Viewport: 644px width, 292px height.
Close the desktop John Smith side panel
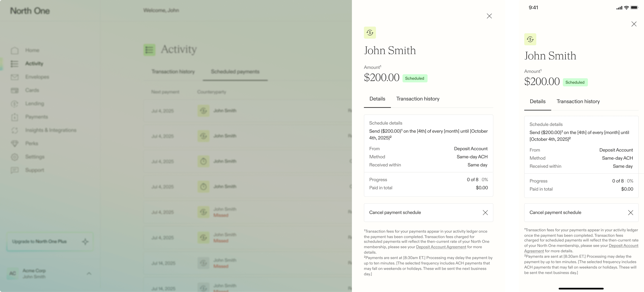[x=489, y=16]
